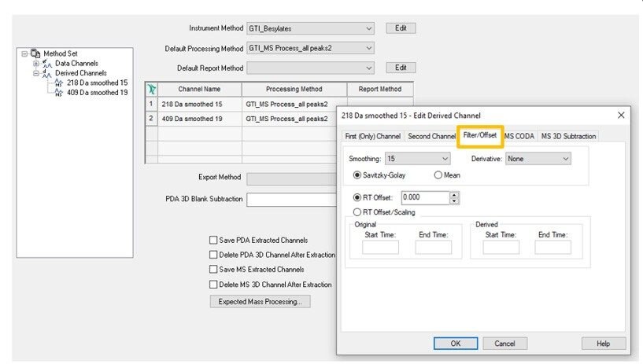Check Save PDA Extracted Channels
The height and width of the screenshot is (364, 643).
point(213,240)
